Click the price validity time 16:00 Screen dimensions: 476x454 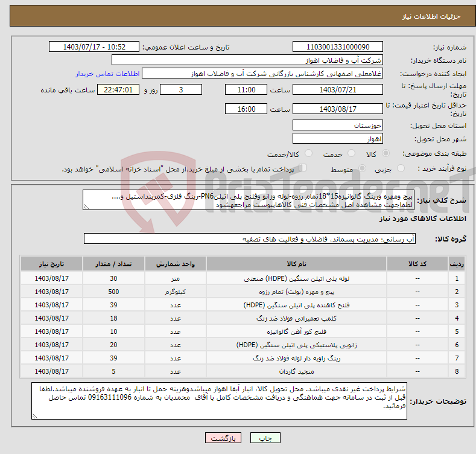click(246, 109)
